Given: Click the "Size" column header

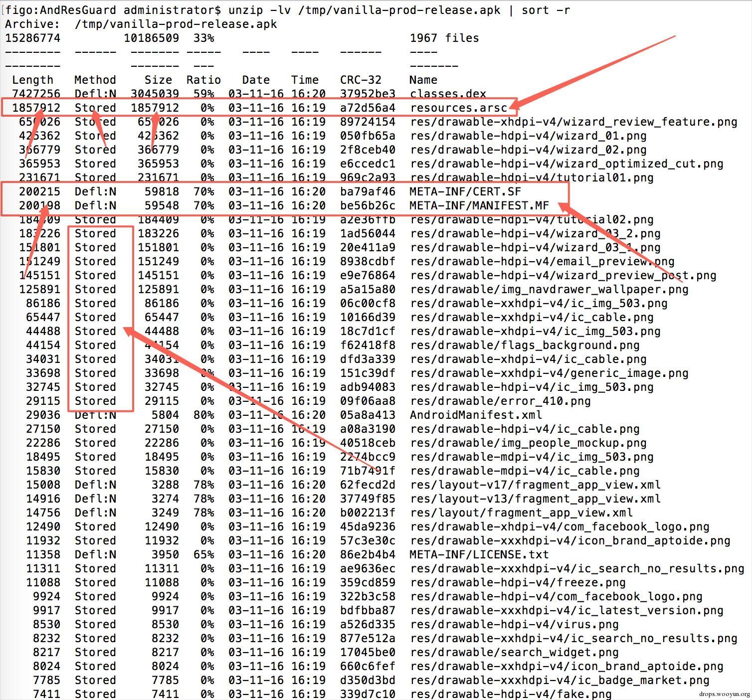Looking at the screenshot, I should coord(158,80).
